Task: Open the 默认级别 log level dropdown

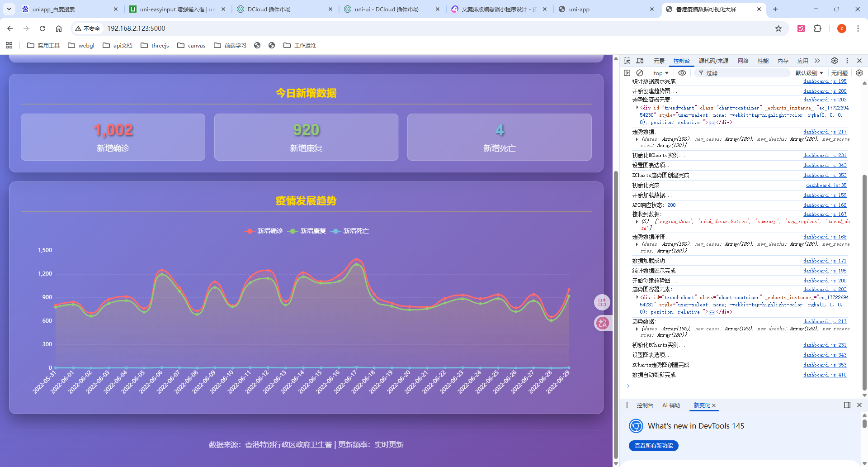Action: click(809, 73)
